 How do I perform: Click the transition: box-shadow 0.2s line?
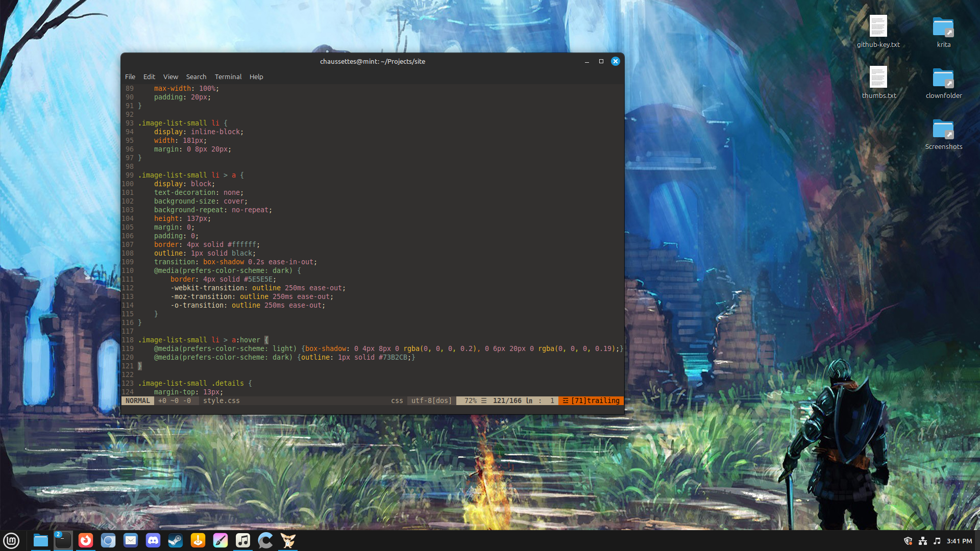(x=236, y=262)
